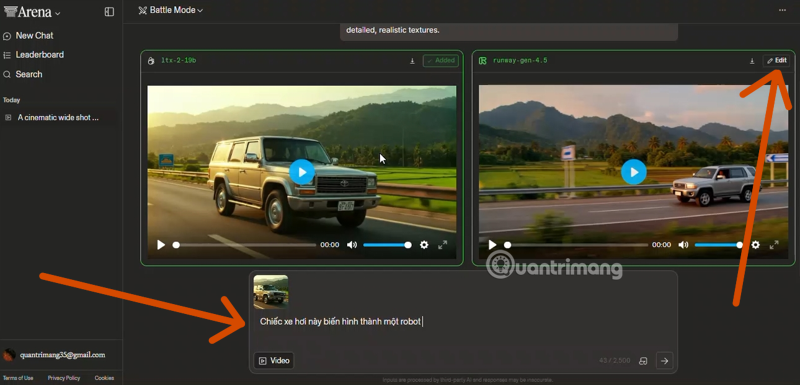Open the three-dot more options menu
The width and height of the screenshot is (800, 385).
pyautogui.click(x=782, y=10)
